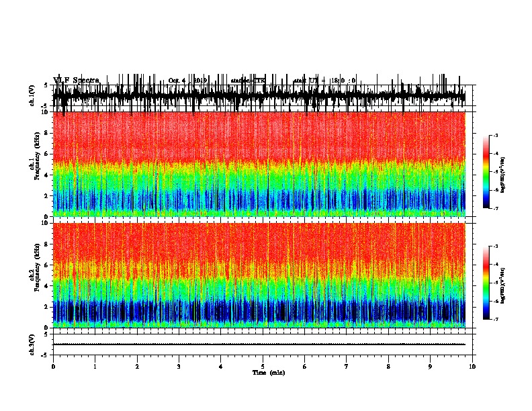Select the "start UT = 18:0:0" header text
Viewport: 532px width, 411px height.
pos(324,81)
